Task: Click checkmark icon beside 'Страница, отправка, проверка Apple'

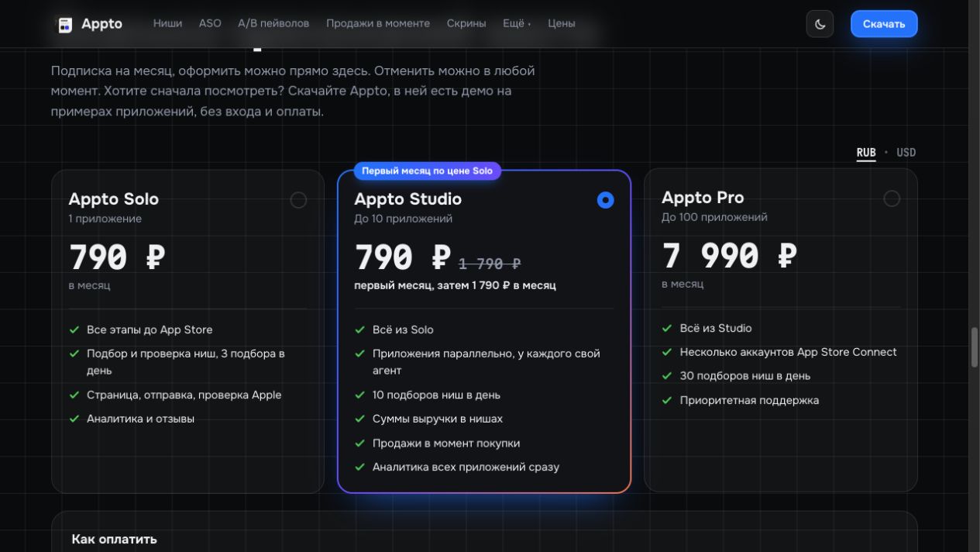Action: (x=74, y=395)
